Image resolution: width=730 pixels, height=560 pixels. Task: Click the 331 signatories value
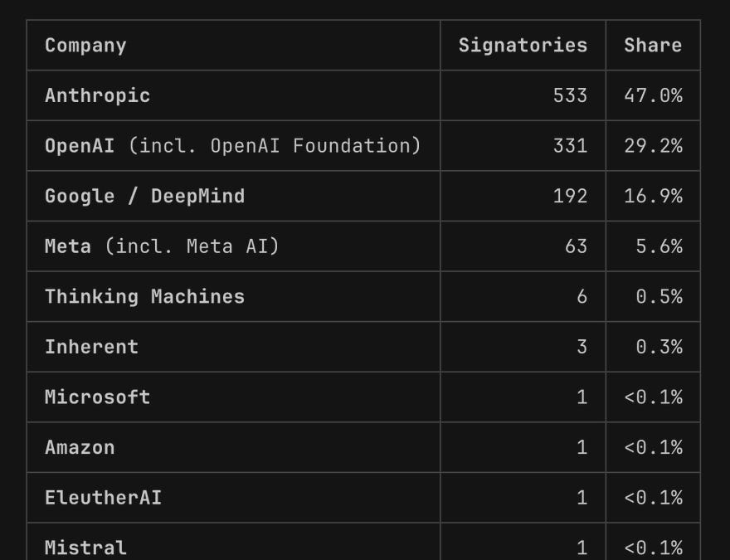pos(571,146)
